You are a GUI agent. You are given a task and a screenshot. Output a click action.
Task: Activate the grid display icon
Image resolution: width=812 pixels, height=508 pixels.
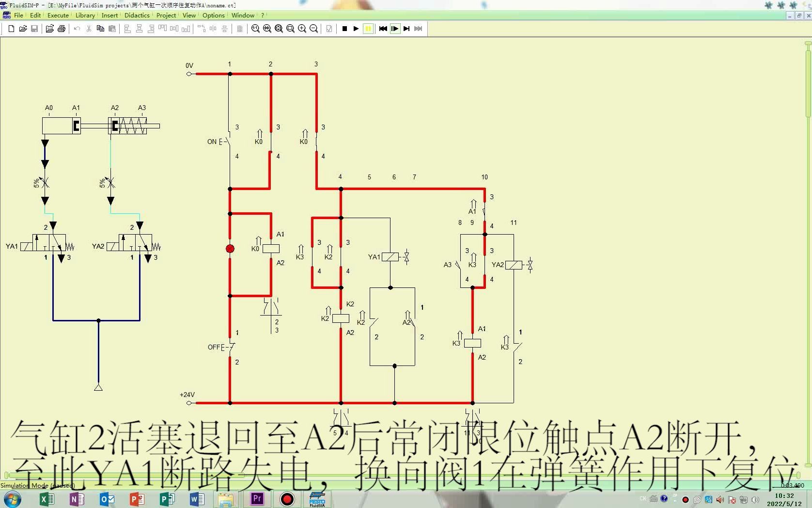coord(239,29)
